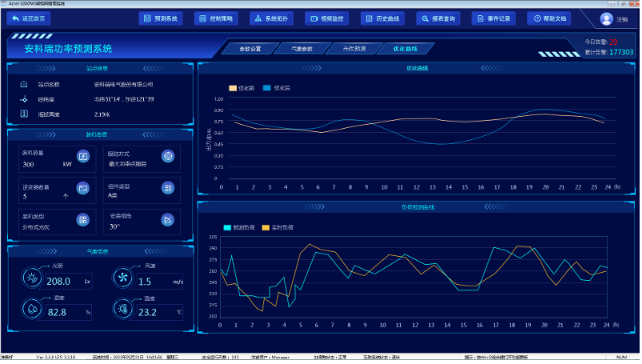Screen dimensions: 642x364
Task: Select the 光伏预测 tab
Action: pos(353,49)
